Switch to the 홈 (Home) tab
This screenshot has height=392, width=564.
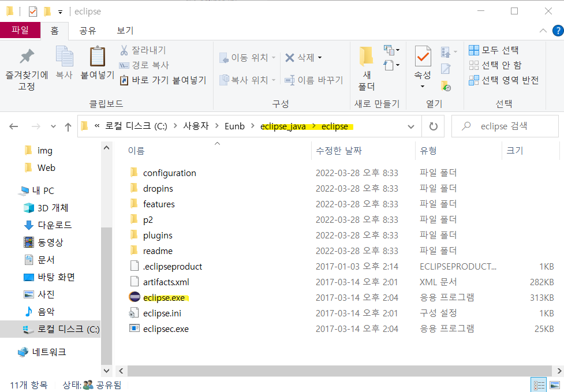pos(55,31)
